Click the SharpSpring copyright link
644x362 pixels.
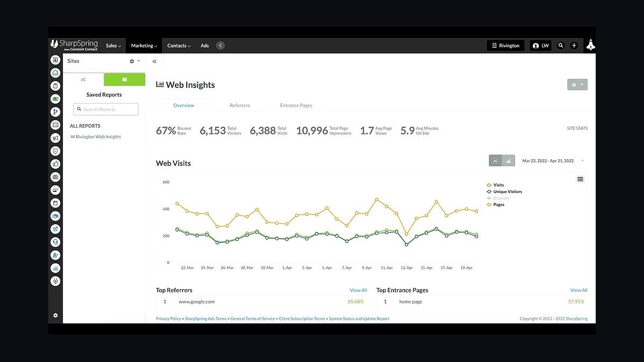576,319
